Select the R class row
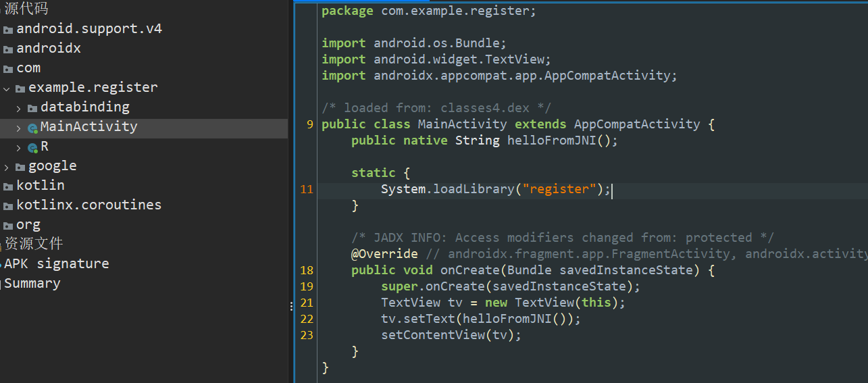Screen dimensions: 868x383 point(144,147)
